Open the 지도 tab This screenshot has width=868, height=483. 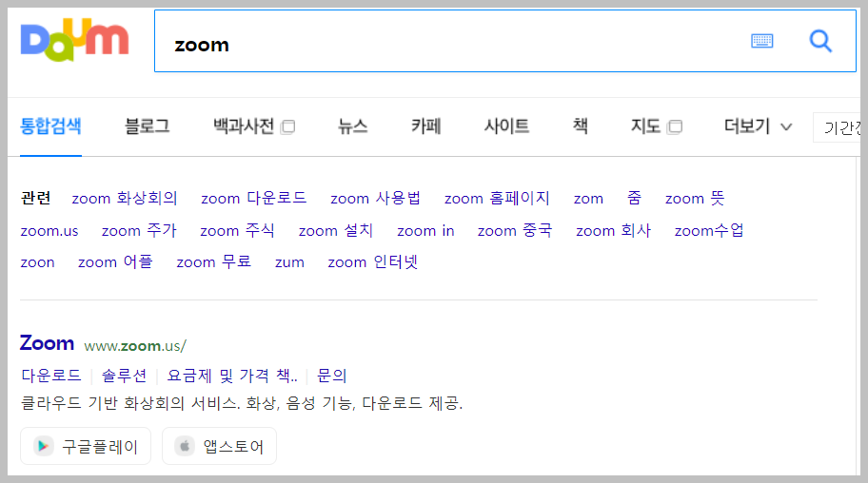pyautogui.click(x=657, y=126)
